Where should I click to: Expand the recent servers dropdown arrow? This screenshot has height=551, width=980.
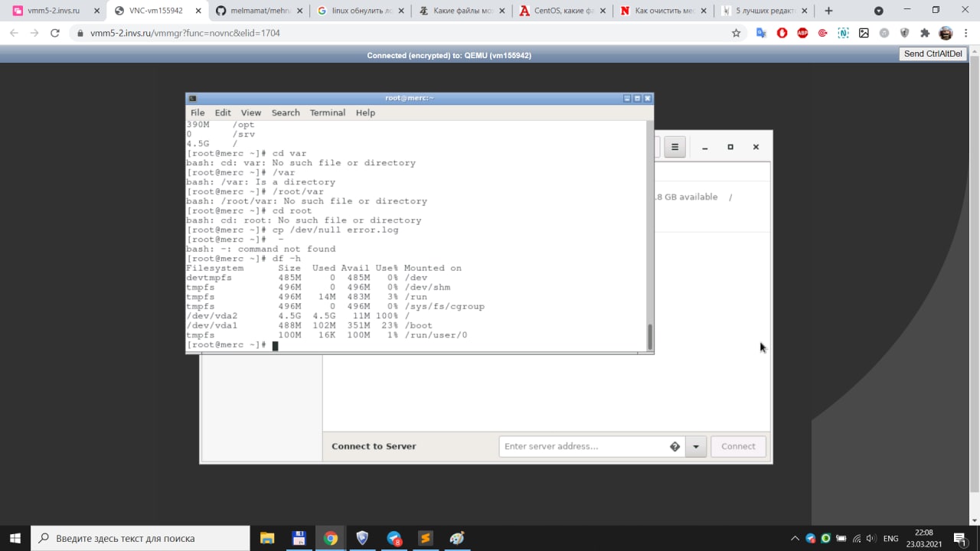[x=696, y=446]
